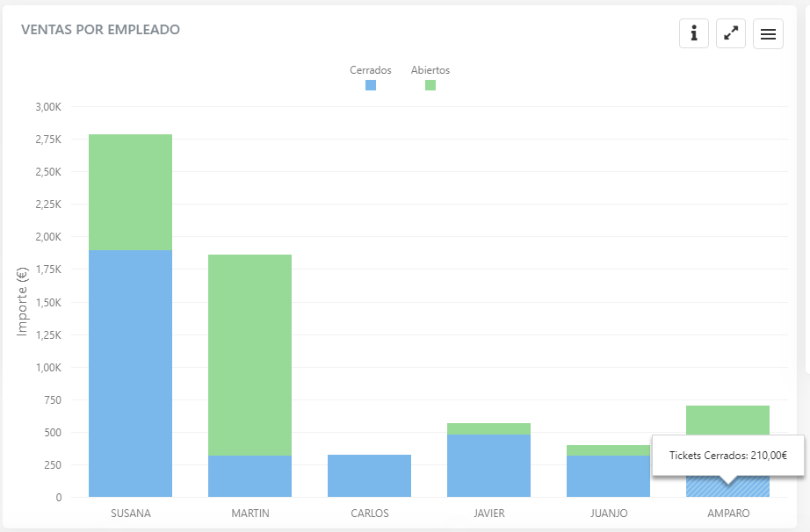Expand chart to fullscreen view
Viewport: 810px width, 532px height.
731,33
